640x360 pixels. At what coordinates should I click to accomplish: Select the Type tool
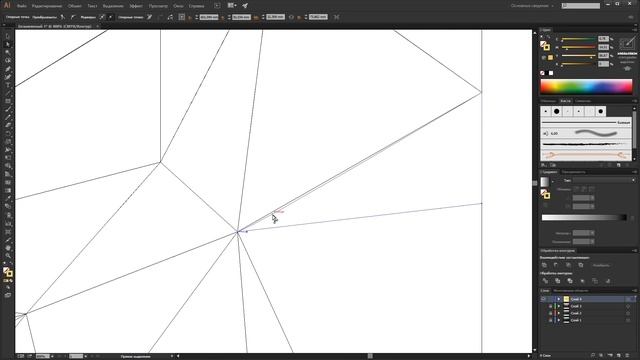(8, 85)
